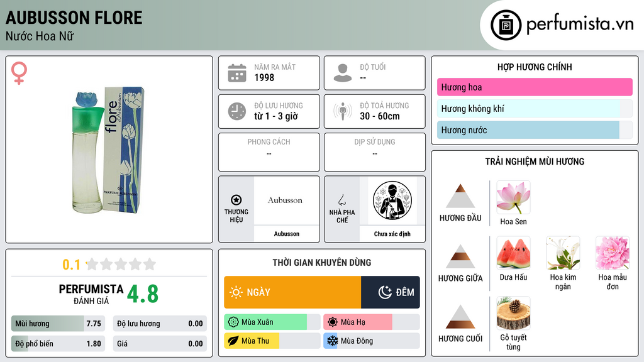Click the top-note pyramid icon above Hương đầu
Screen dimensions: 644x362
(x=460, y=196)
